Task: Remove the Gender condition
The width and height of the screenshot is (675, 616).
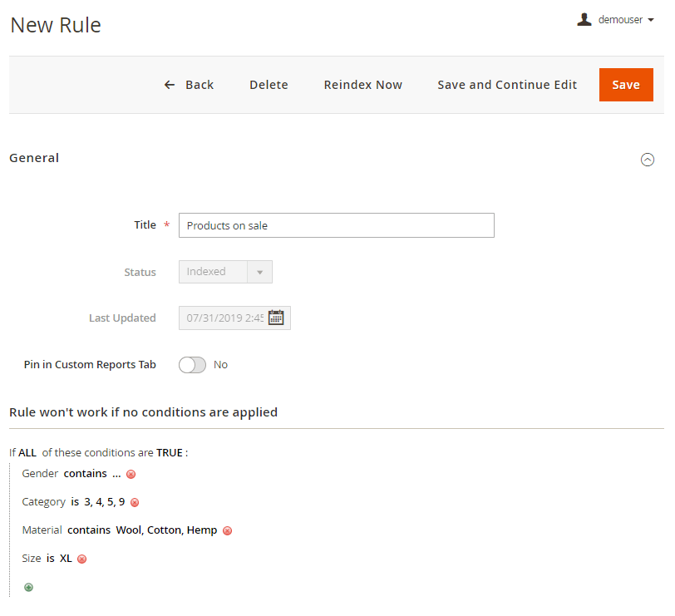Action: [x=131, y=475]
